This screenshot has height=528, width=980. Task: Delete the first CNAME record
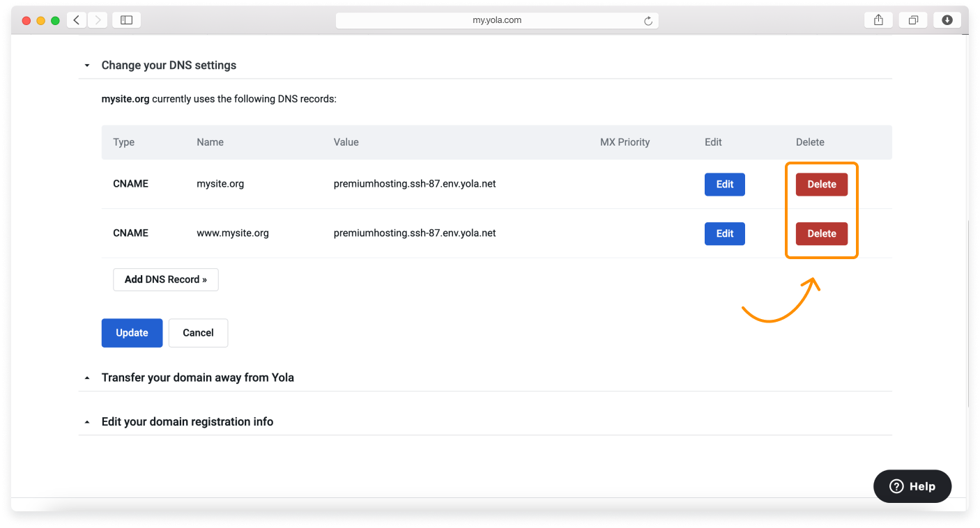pos(821,184)
